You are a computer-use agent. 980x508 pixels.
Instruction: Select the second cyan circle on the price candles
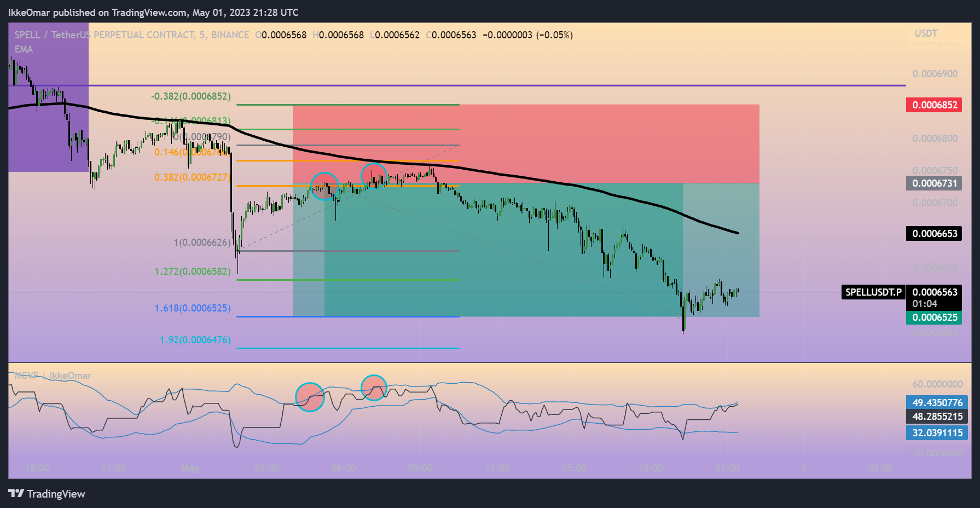point(374,176)
